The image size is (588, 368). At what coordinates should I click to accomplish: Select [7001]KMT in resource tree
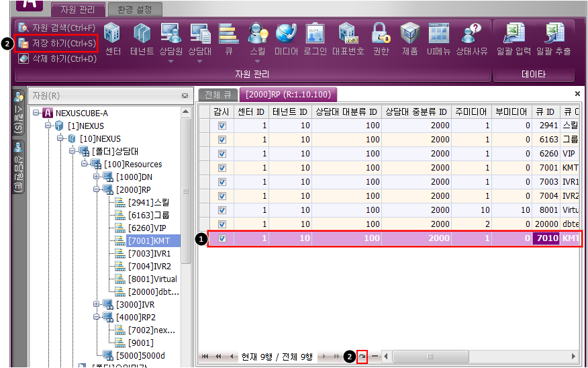[x=148, y=240]
